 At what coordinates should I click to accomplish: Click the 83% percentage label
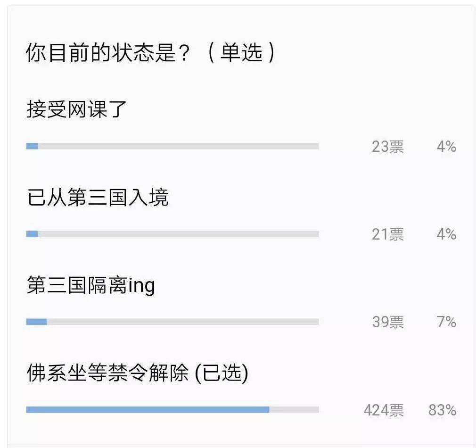443,410
